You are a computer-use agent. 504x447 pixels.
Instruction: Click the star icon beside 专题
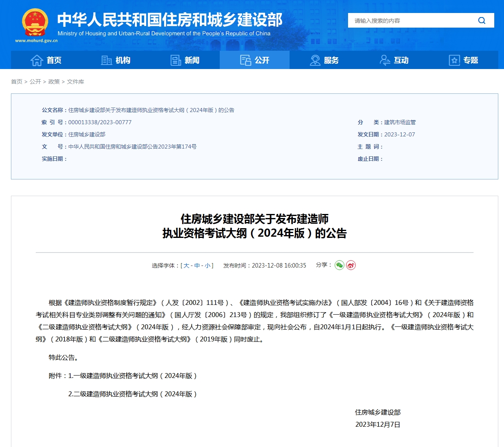pyautogui.click(x=454, y=60)
